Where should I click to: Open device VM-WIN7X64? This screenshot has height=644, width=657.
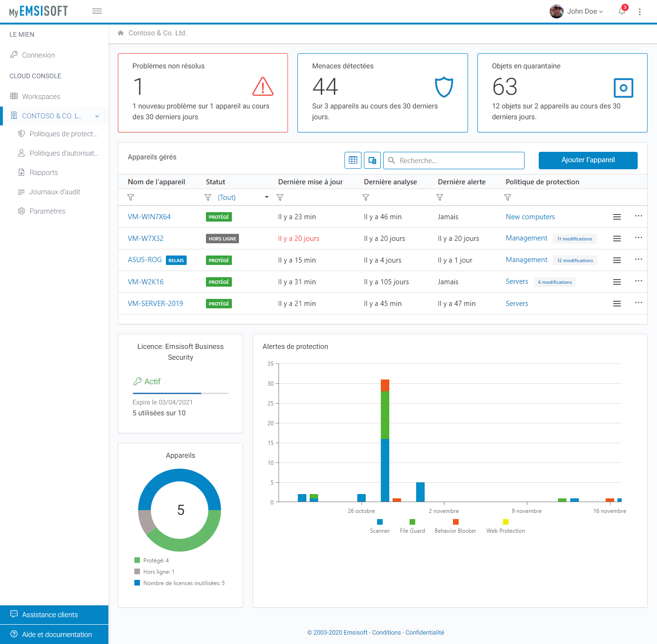coord(149,217)
